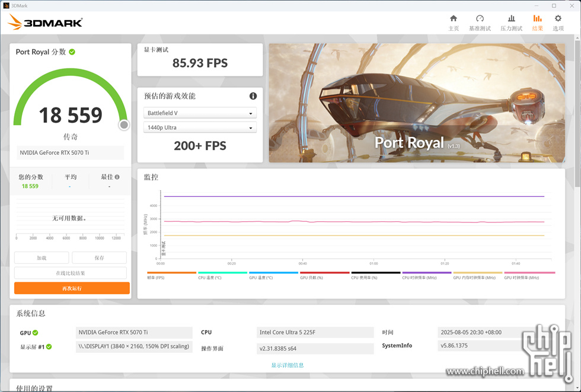The width and height of the screenshot is (581, 392).
Task: Click the green check beside 显示屏 #1
Action: pos(49,347)
